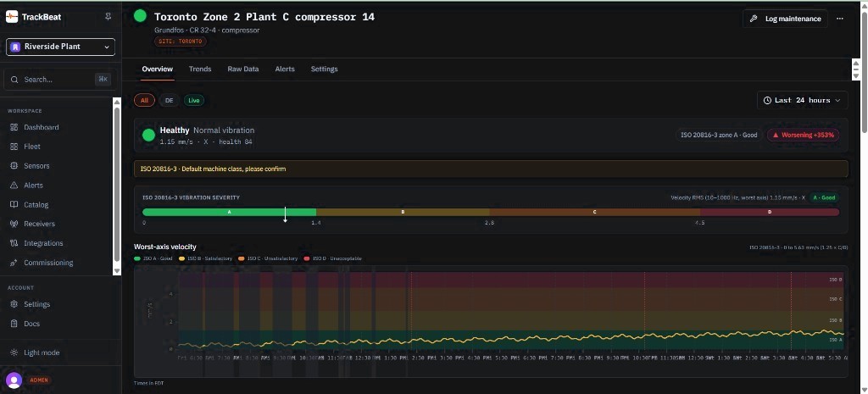Screen dimensions: 868x394
Task: Switch to the page Settings tab
Action: point(324,69)
